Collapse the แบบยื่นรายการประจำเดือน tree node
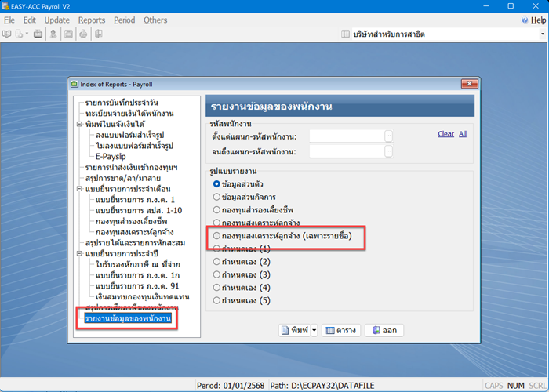This screenshot has height=392, width=549. (x=79, y=189)
